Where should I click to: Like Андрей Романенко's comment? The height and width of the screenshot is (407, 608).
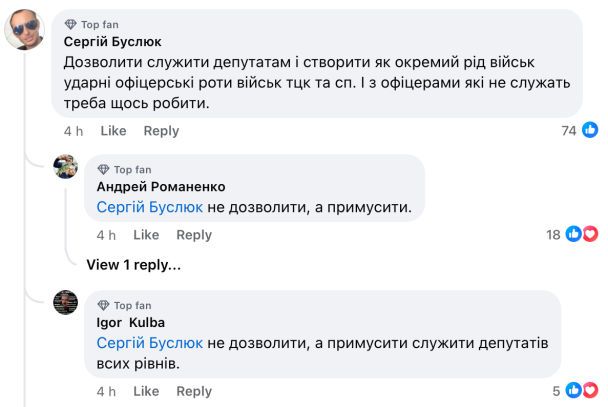146,235
